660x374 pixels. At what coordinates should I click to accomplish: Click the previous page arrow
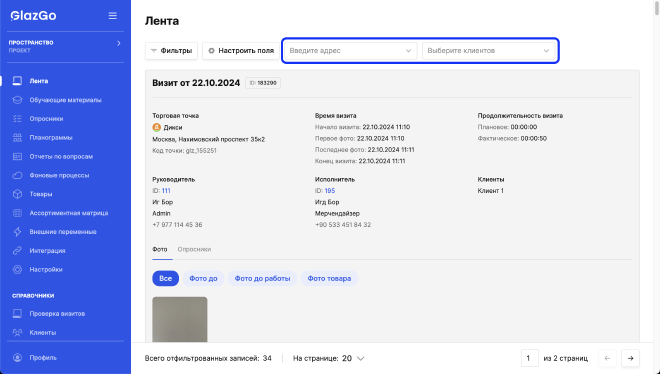[x=607, y=358]
